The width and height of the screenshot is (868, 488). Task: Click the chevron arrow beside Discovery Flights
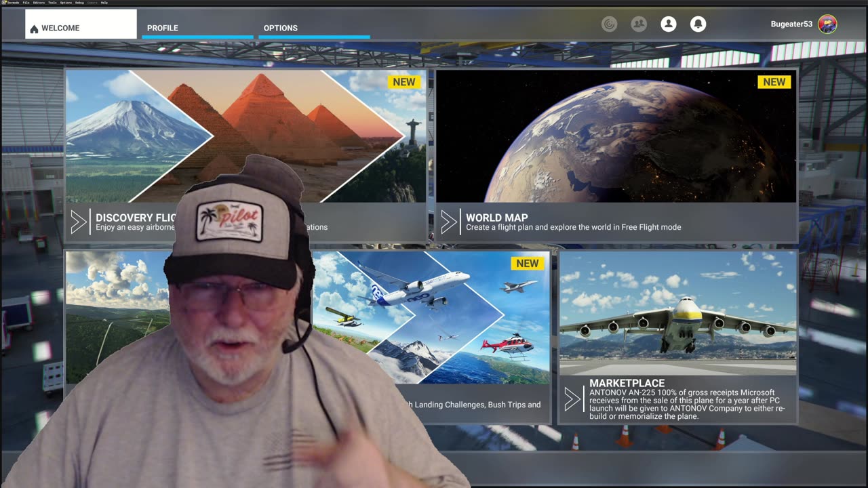[x=79, y=222]
